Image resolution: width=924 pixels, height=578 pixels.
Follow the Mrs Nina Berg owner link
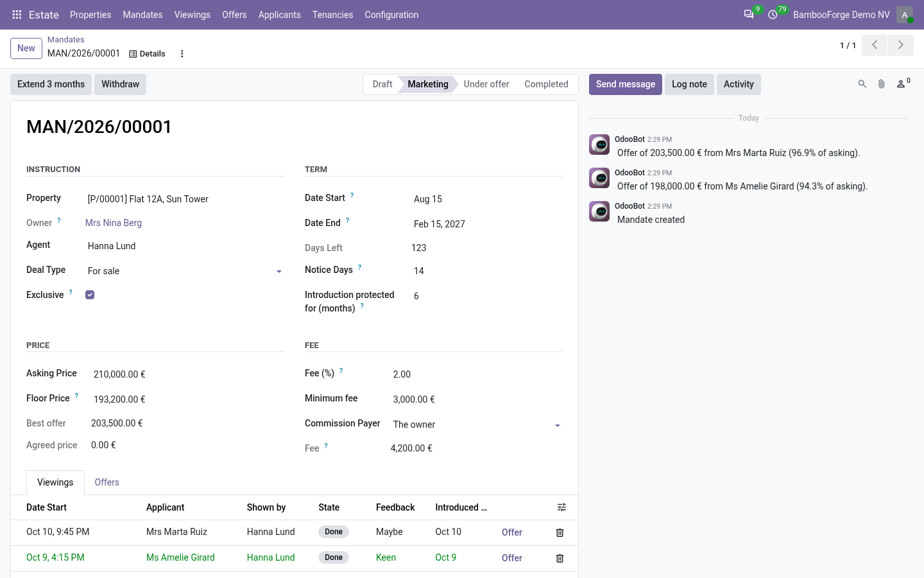coord(114,223)
